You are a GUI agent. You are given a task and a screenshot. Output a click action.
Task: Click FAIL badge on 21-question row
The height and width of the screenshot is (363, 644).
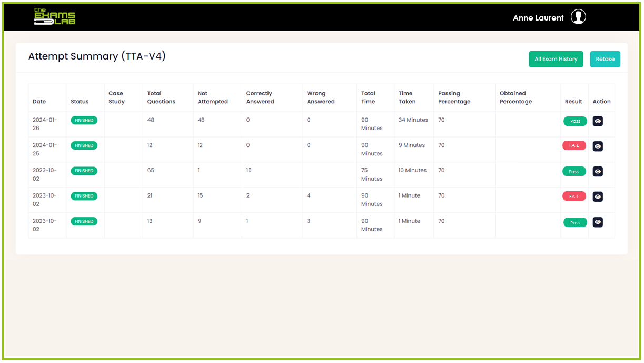point(574,197)
